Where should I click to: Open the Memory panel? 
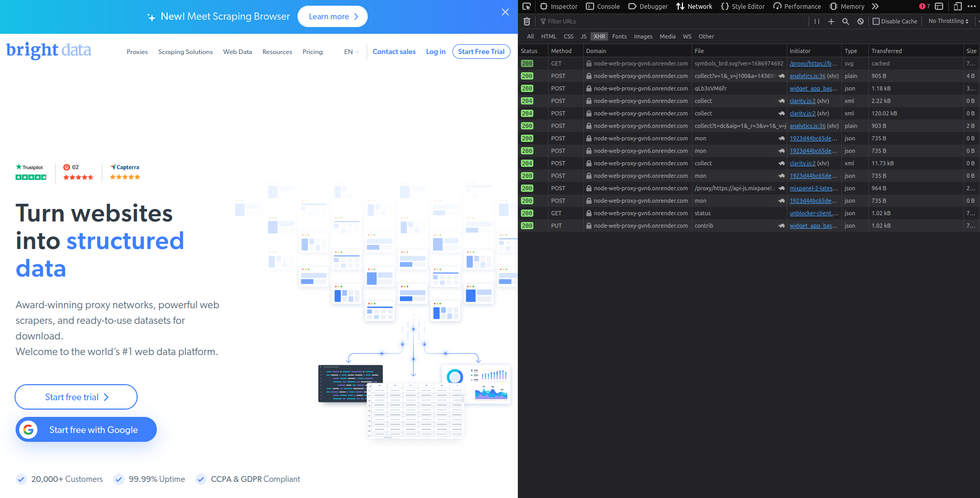click(847, 6)
